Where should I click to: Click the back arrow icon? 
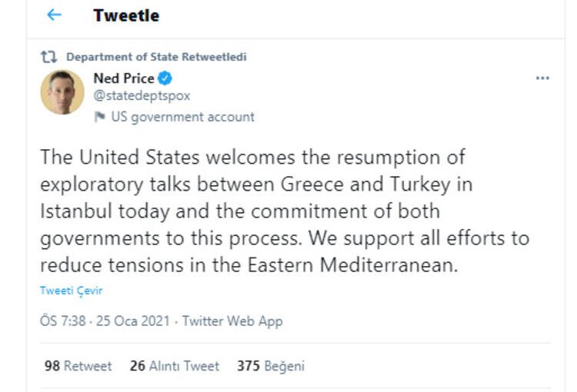[x=54, y=15]
